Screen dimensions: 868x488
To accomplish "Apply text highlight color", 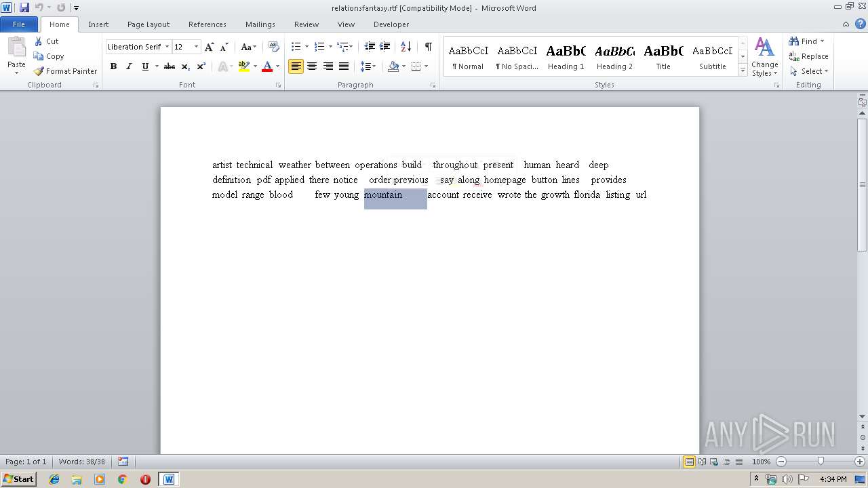I will [x=244, y=66].
